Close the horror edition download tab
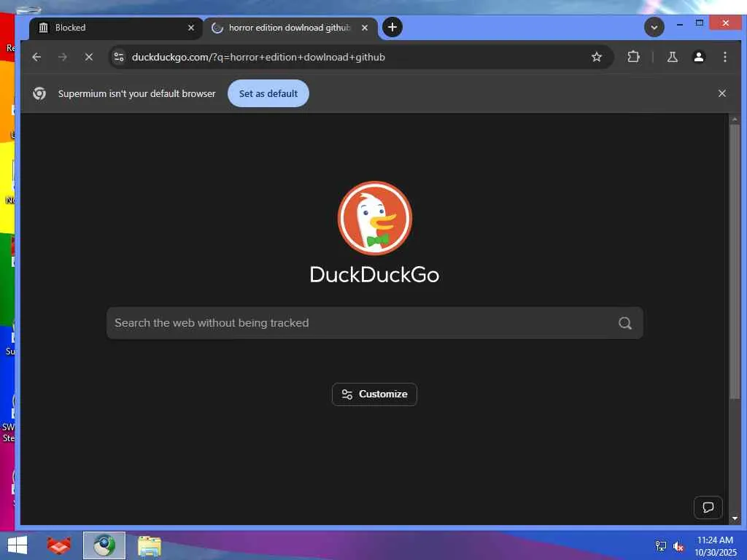 pyautogui.click(x=365, y=28)
